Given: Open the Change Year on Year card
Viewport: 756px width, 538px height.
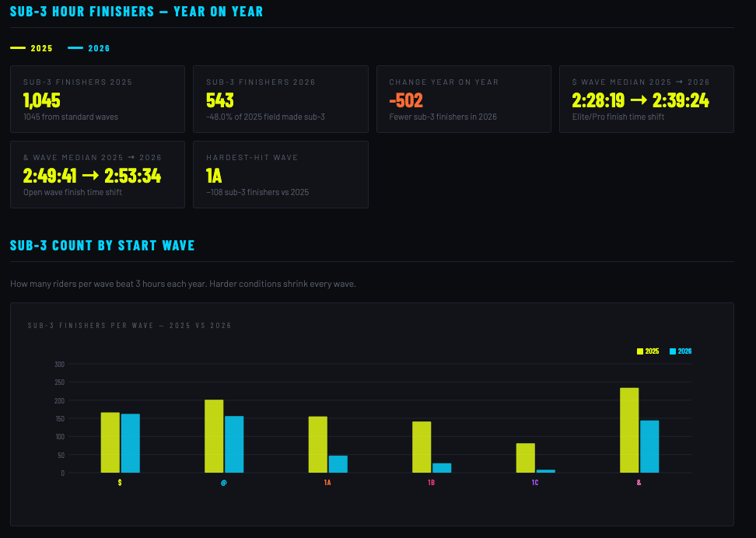Looking at the screenshot, I should 464,99.
